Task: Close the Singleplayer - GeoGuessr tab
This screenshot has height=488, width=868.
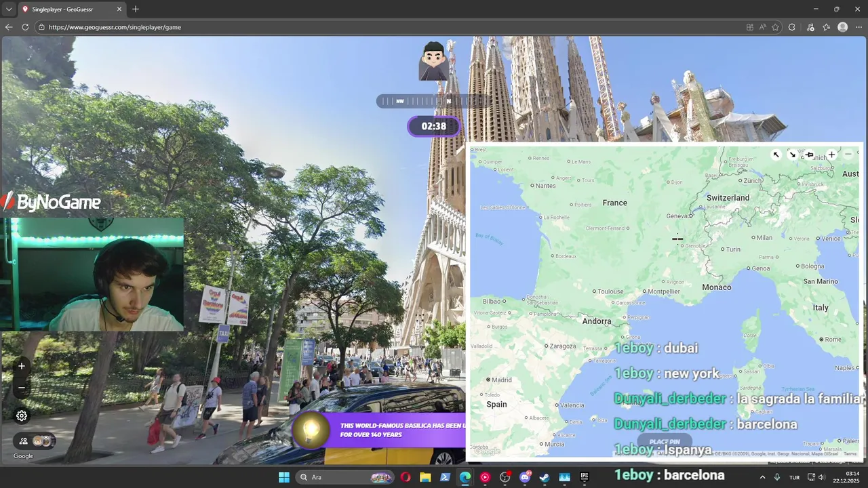Action: [x=119, y=9]
